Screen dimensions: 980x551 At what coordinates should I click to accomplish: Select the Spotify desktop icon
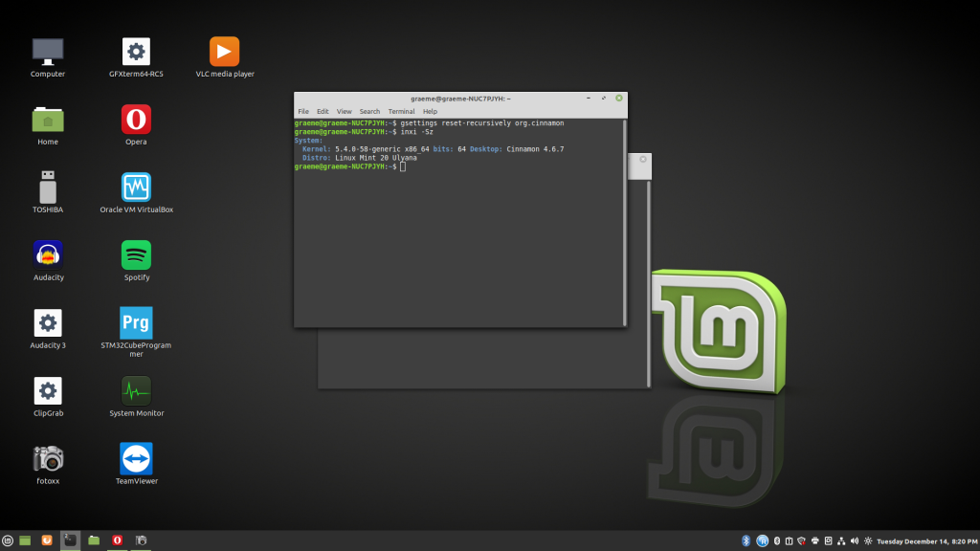[136, 255]
